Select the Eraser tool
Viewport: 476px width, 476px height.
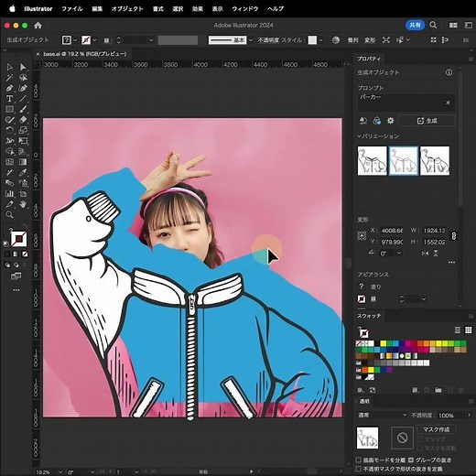click(23, 120)
